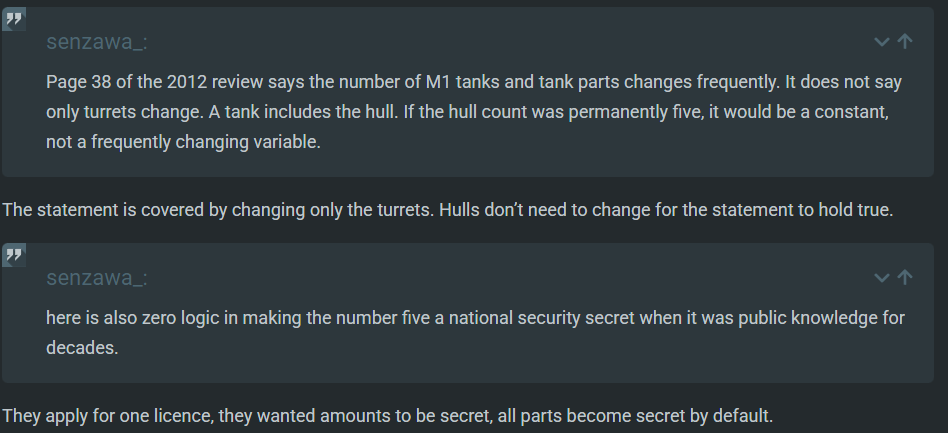Image resolution: width=948 pixels, height=433 pixels.
Task: Expand the first senzawa_ quote with its chevron
Action: tap(881, 41)
